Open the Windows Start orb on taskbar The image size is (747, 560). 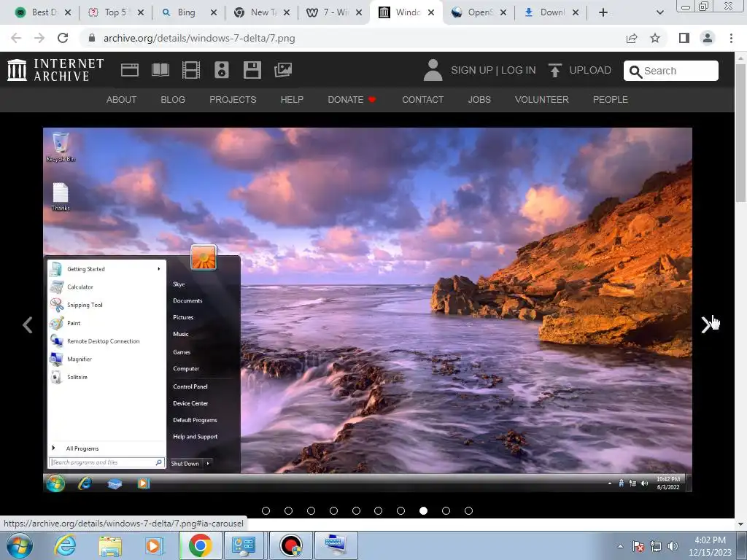click(20, 545)
